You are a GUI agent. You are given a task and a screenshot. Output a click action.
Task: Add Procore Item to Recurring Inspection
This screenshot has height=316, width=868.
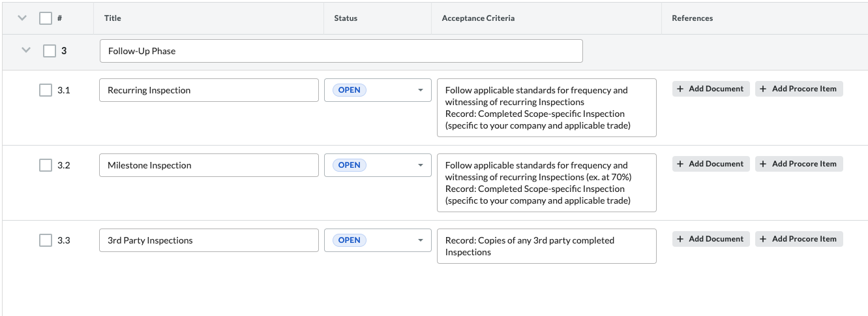799,89
